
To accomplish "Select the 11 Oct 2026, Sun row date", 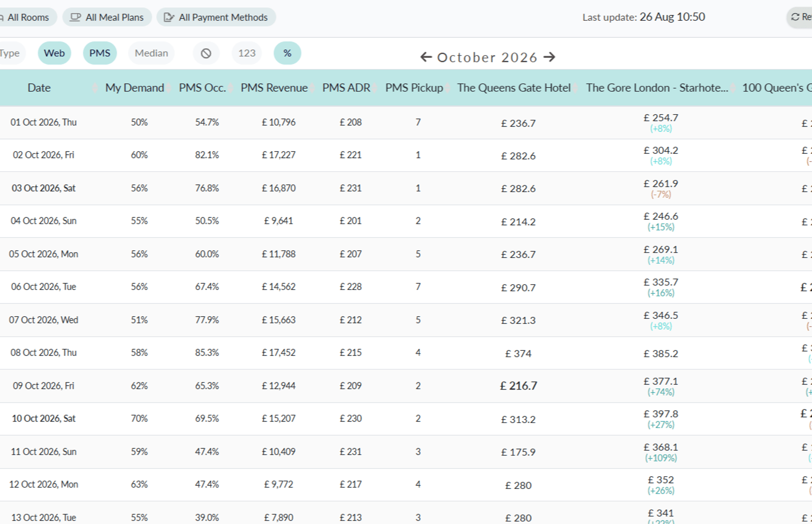I will click(x=44, y=452).
